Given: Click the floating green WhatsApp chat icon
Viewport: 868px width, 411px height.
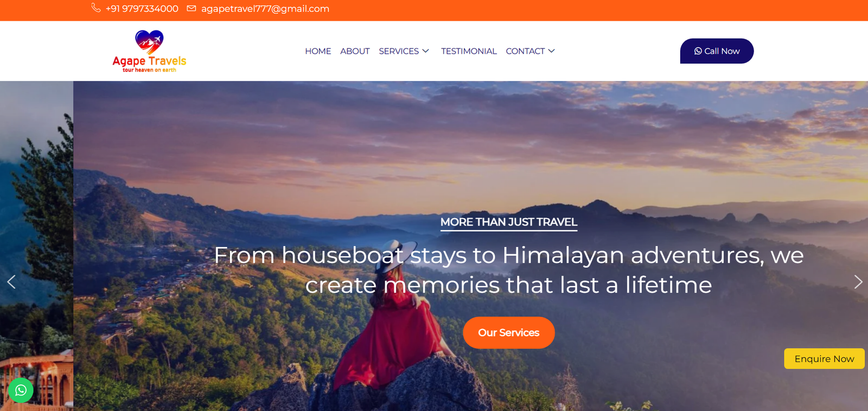Looking at the screenshot, I should click(x=21, y=390).
